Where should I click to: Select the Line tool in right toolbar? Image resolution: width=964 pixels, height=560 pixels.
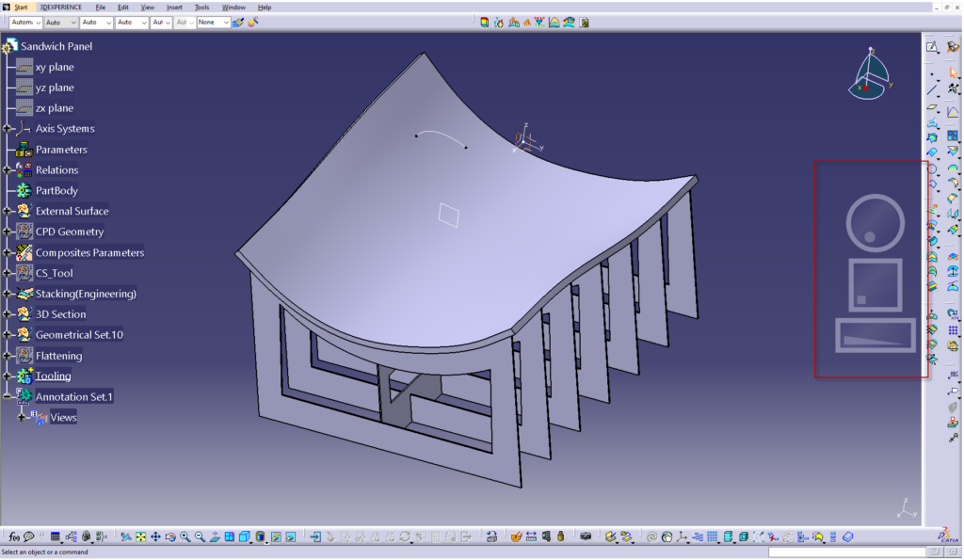pyautogui.click(x=932, y=90)
